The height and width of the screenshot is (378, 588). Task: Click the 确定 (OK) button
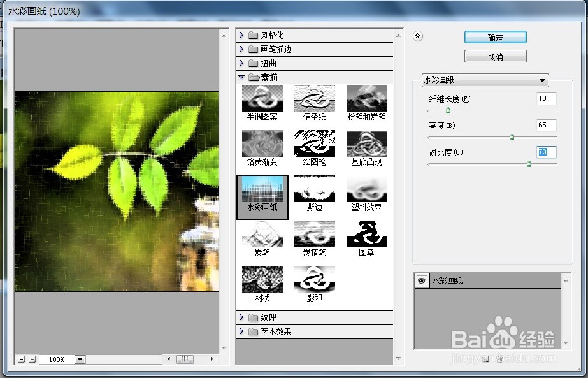point(496,37)
